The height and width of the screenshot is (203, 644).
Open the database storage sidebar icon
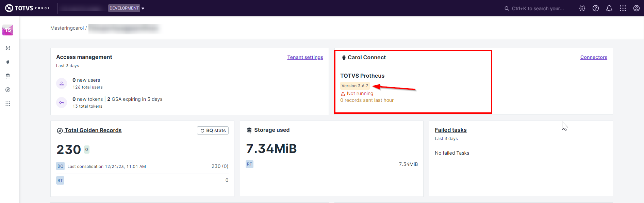click(8, 76)
